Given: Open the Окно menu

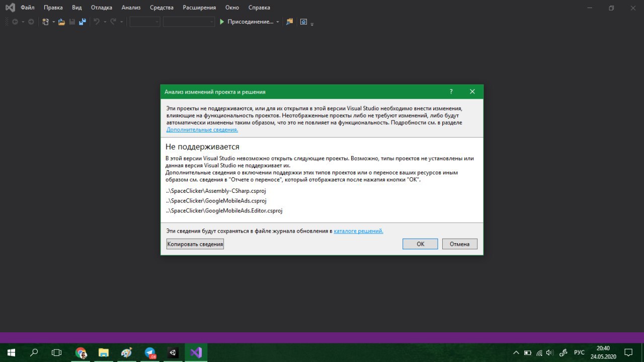Looking at the screenshot, I should [232, 8].
